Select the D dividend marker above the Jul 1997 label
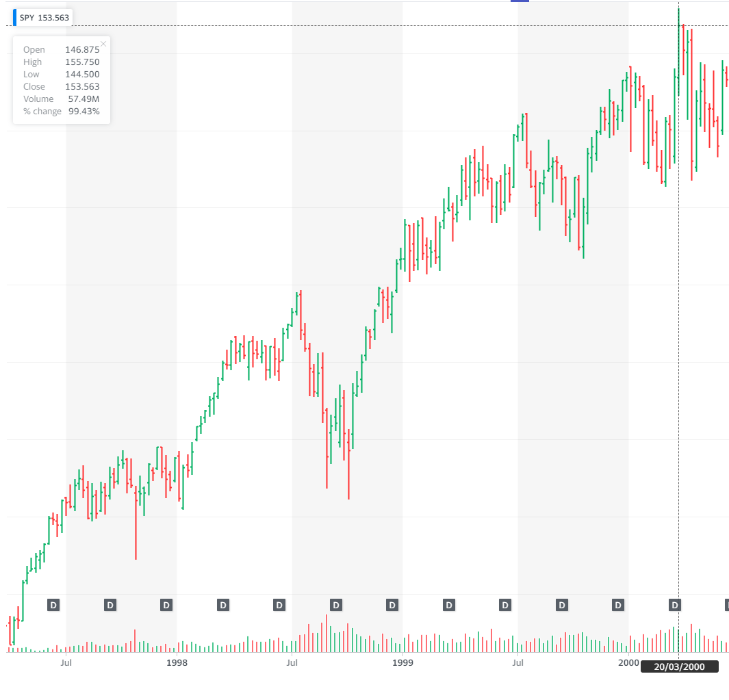The height and width of the screenshot is (700, 729). point(53,605)
